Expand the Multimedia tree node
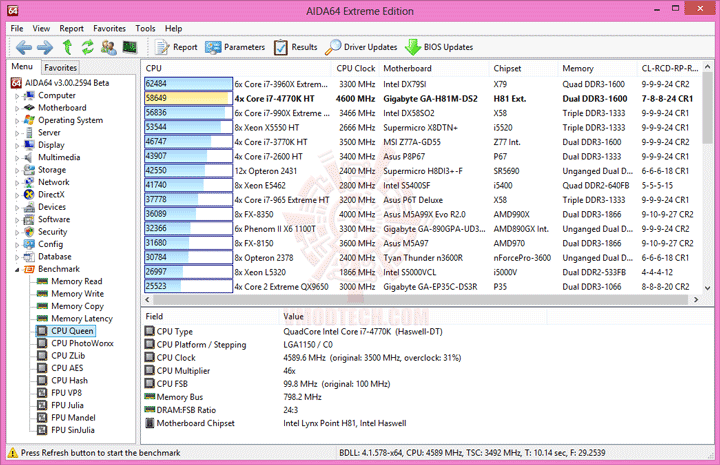The width and height of the screenshot is (720, 465). [x=17, y=158]
